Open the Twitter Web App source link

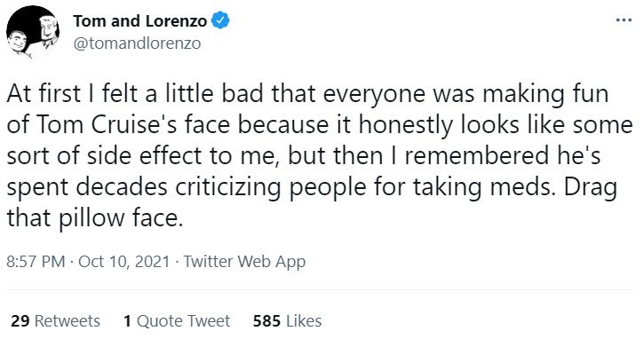[244, 262]
